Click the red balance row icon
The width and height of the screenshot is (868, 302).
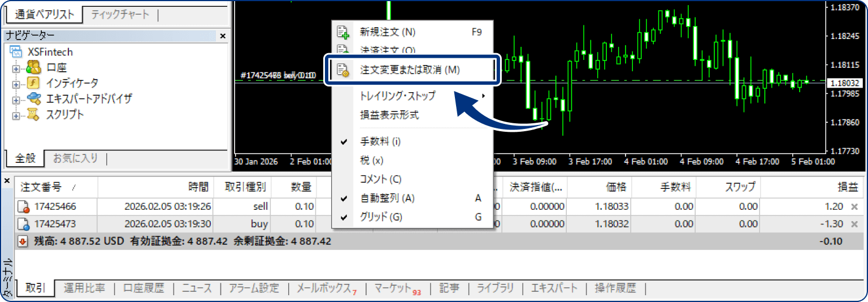23,241
